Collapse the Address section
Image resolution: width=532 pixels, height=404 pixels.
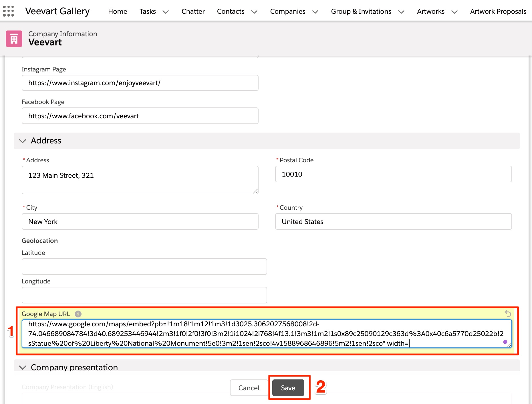[x=23, y=141]
